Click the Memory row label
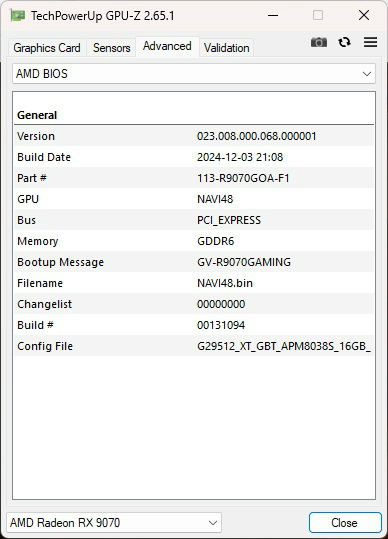 pos(37,241)
